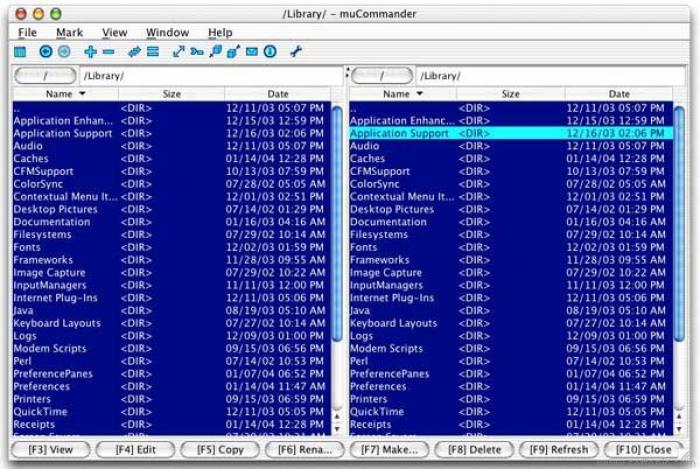Select Caches folder in right panel

[511, 158]
